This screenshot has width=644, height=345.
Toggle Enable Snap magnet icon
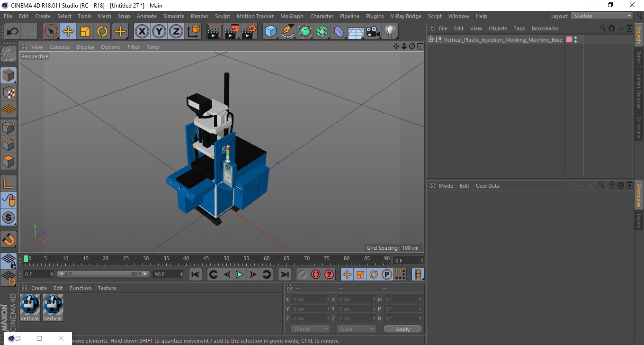click(9, 239)
